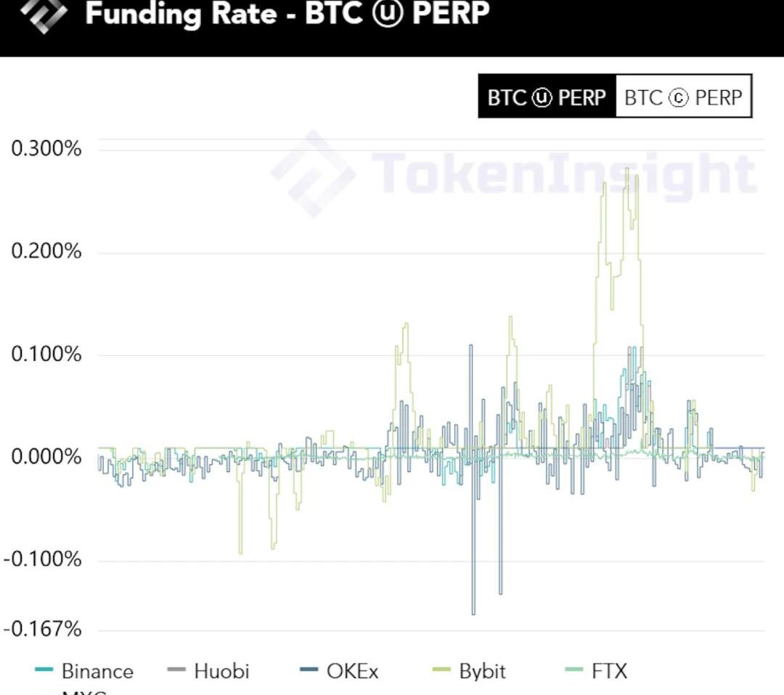Click the 0.000% y-axis label
Screen dimensions: 784x695
[x=46, y=457]
